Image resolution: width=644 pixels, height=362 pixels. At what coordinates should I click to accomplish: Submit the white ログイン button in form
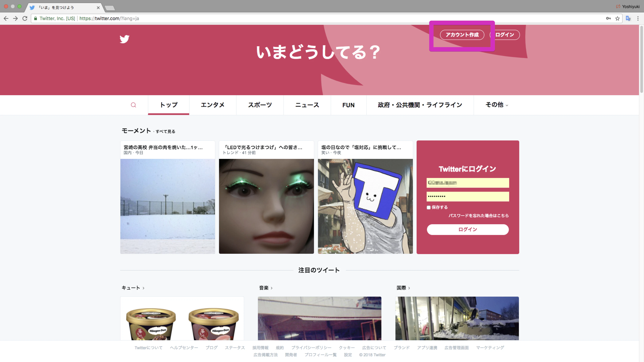point(468,229)
